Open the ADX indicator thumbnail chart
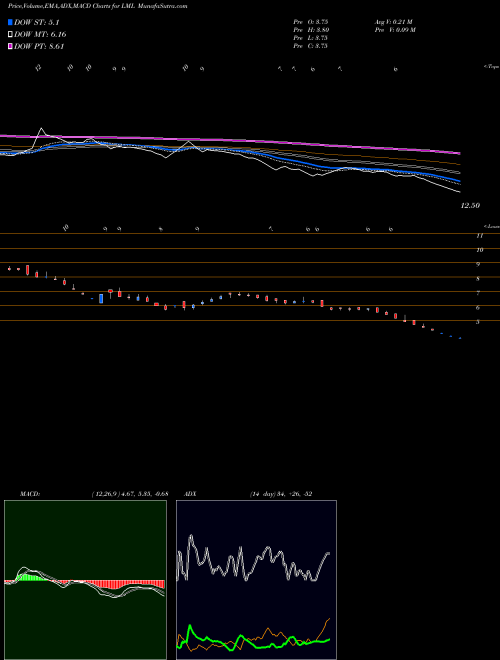Screen dimensions: 500x660 pos(256,580)
